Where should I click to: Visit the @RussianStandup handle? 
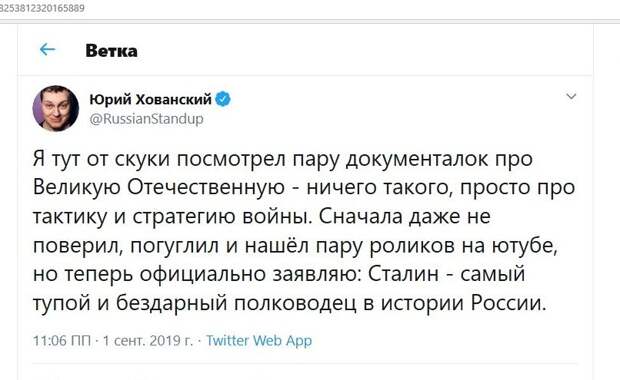[146, 119]
